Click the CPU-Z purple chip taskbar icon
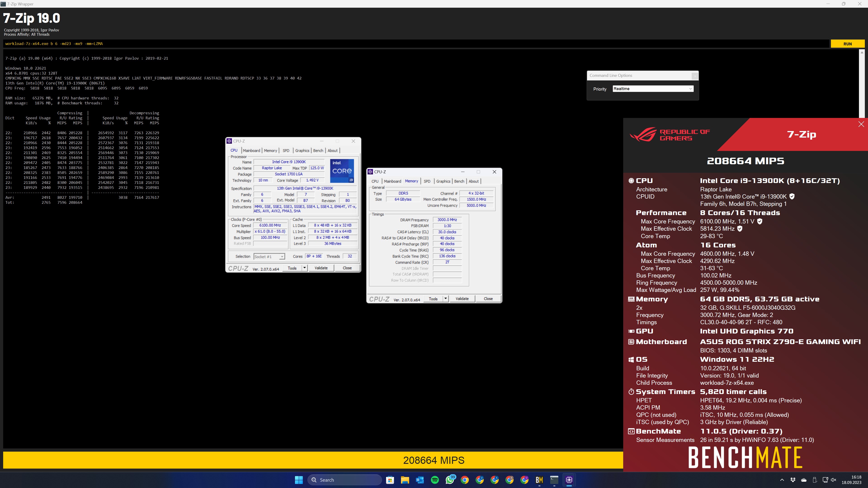The image size is (868, 488). (569, 480)
